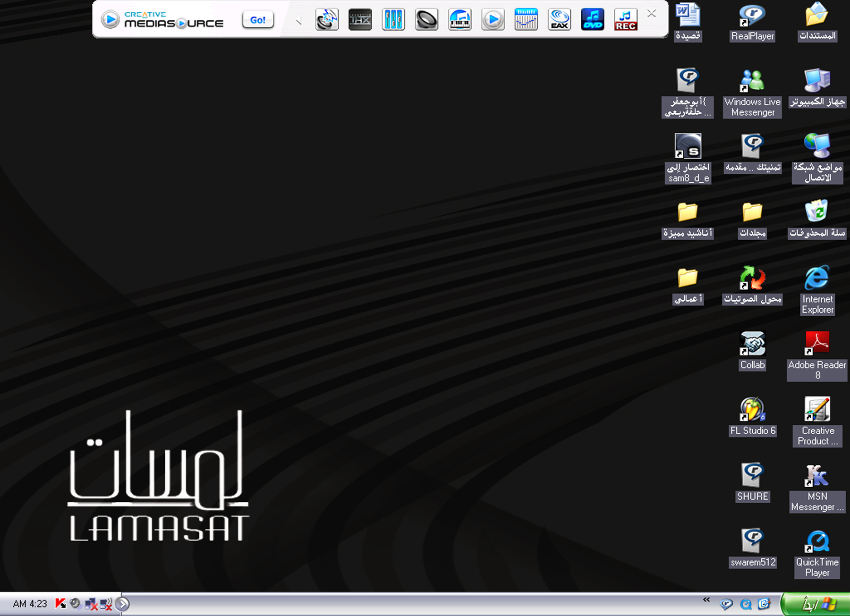Click the disconnected network tray icon

pyautogui.click(x=91, y=604)
